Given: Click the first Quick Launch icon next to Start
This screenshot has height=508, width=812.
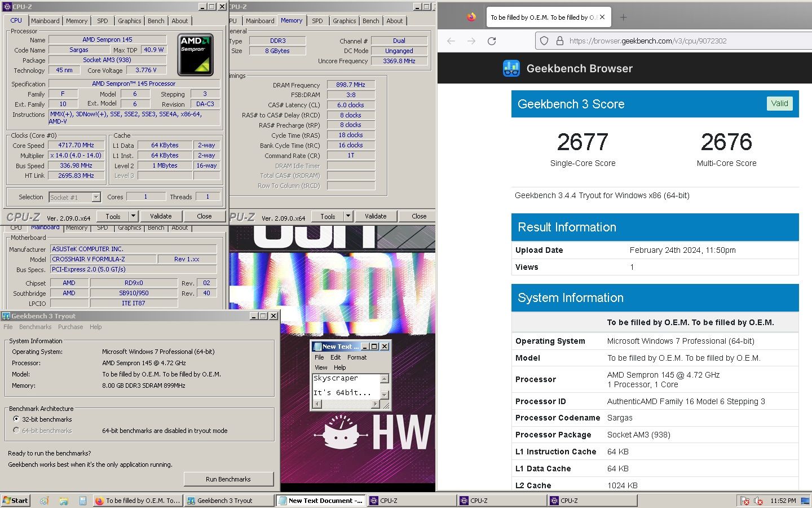Looking at the screenshot, I should pos(45,501).
